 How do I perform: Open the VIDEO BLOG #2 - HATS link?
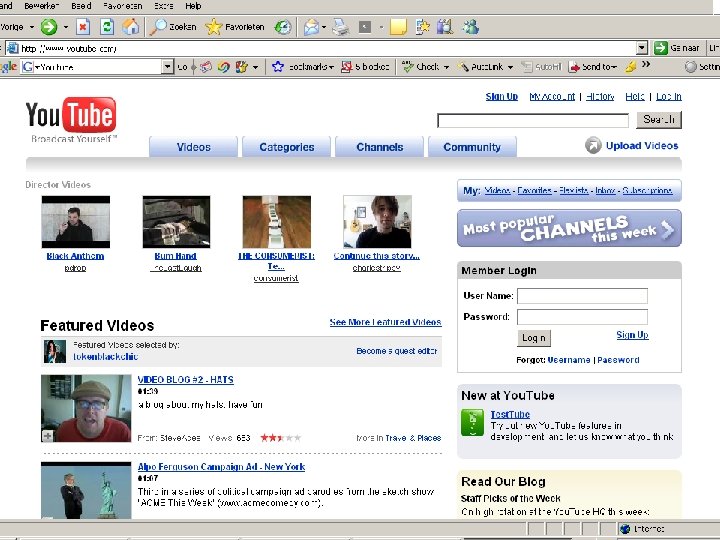pyautogui.click(x=186, y=380)
